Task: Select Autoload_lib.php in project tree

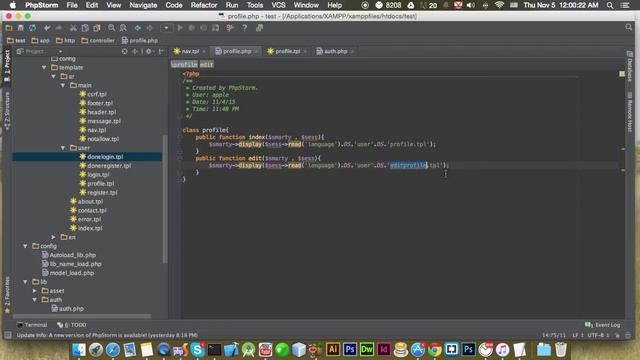Action: (x=69, y=255)
